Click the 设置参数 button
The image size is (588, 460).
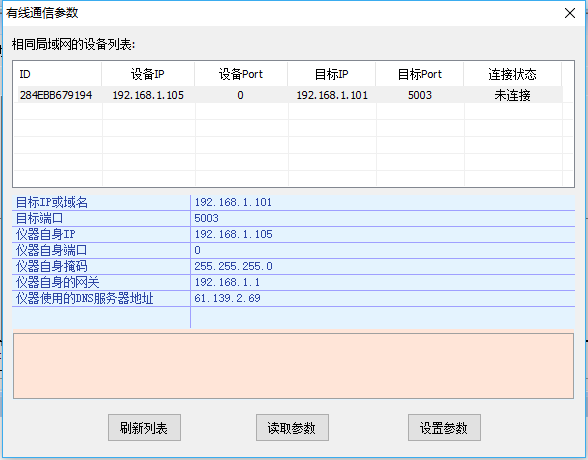[x=444, y=427]
